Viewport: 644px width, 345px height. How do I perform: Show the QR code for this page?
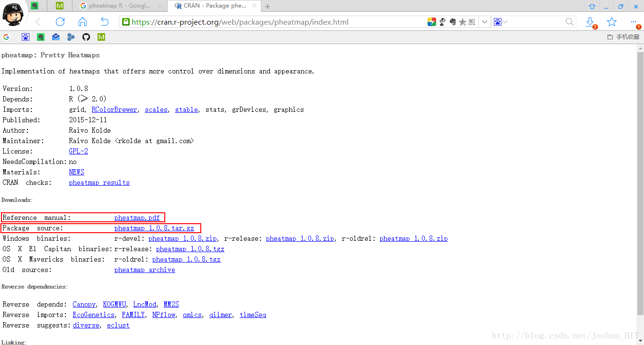coord(472,22)
